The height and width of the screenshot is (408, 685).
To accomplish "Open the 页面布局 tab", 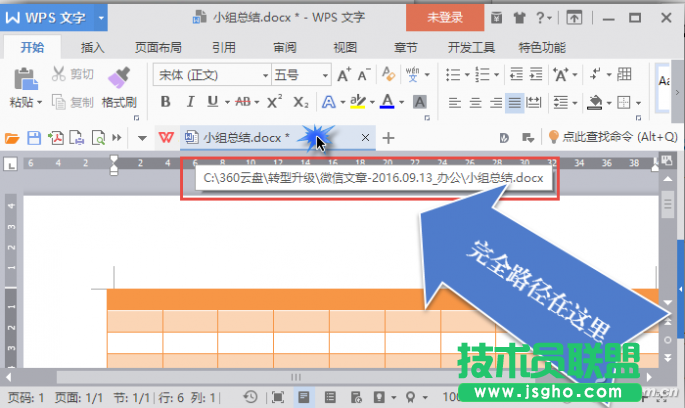I will tap(158, 47).
